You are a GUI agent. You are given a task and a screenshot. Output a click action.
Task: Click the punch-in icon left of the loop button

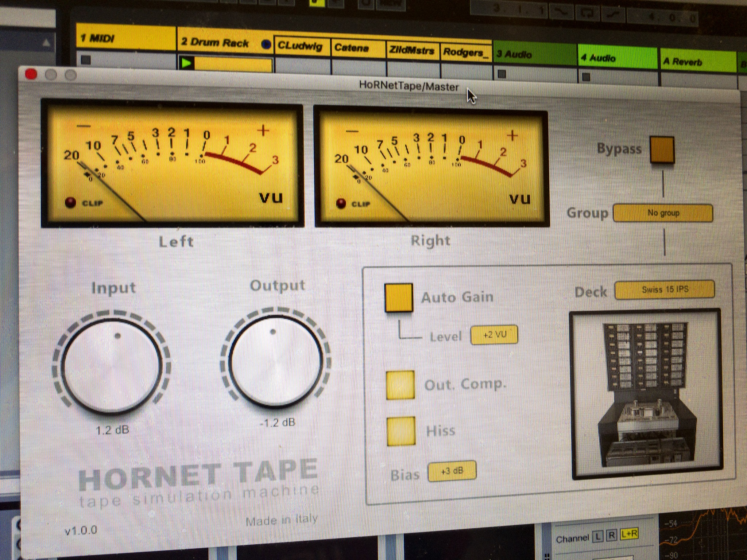pyautogui.click(x=561, y=11)
